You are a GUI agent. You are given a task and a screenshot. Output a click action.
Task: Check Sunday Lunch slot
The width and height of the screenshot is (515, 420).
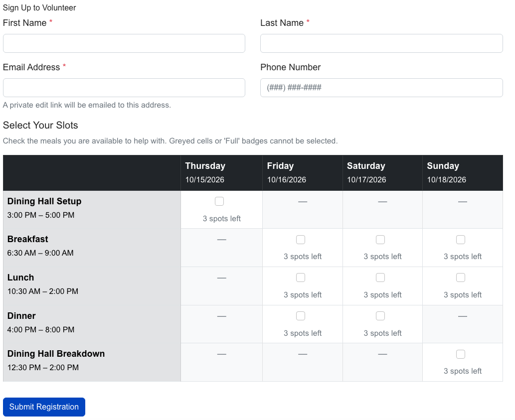[x=461, y=278]
